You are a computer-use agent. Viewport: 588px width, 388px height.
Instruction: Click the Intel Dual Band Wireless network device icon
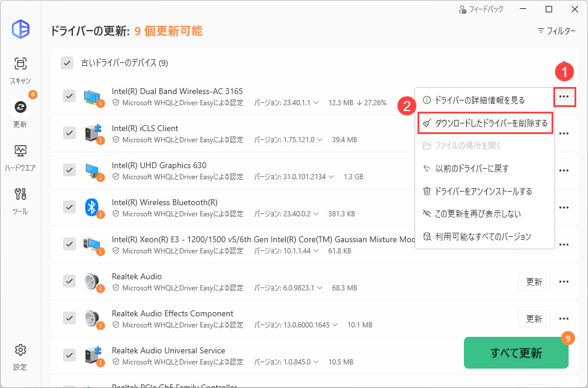point(93,97)
